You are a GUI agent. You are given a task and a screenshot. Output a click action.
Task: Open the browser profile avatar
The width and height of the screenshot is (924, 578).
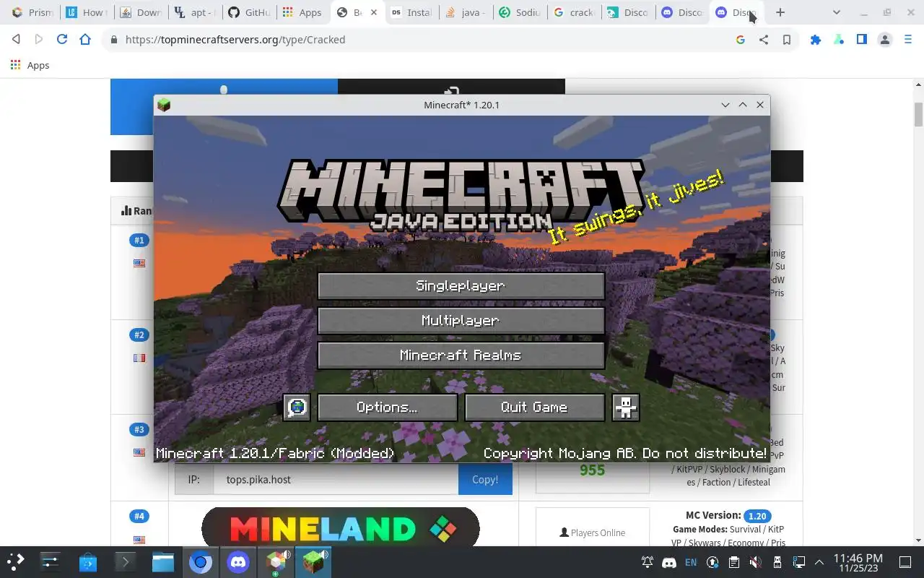(885, 40)
